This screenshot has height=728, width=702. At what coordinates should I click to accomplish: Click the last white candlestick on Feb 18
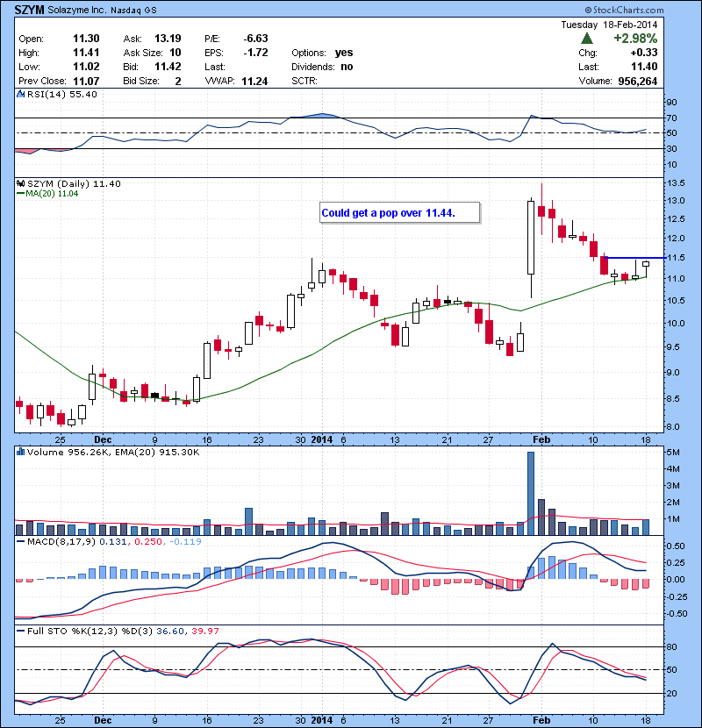point(646,268)
